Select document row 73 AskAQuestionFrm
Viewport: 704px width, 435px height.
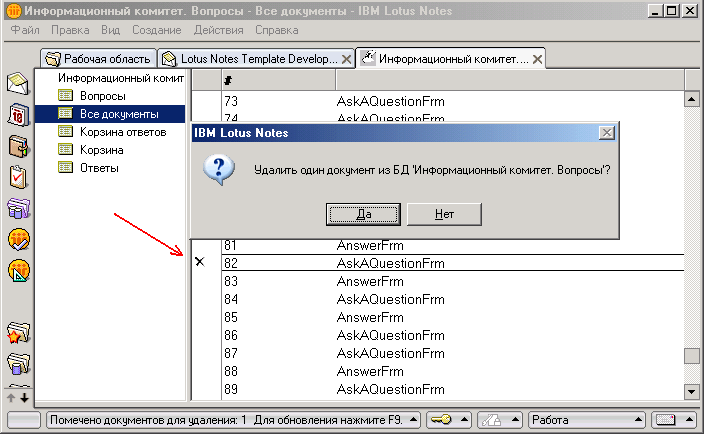click(453, 101)
